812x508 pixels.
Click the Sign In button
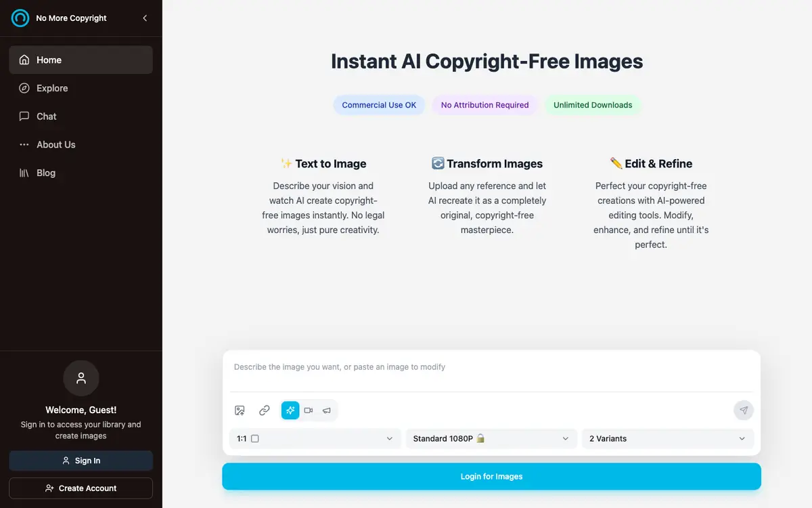(x=81, y=461)
